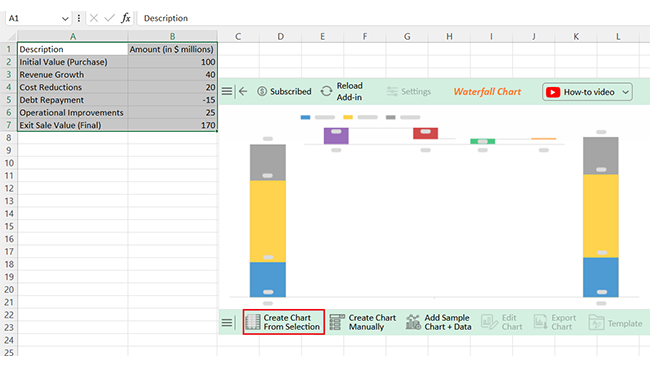Viewport: 650px width, 367px height.
Task: Select the cell with value 25
Action: click(x=172, y=112)
